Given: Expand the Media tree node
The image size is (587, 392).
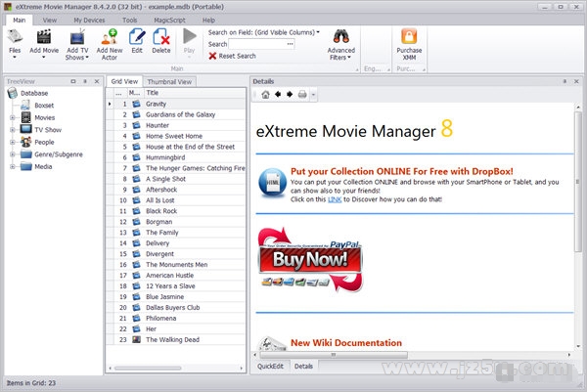Looking at the screenshot, I should (13, 167).
